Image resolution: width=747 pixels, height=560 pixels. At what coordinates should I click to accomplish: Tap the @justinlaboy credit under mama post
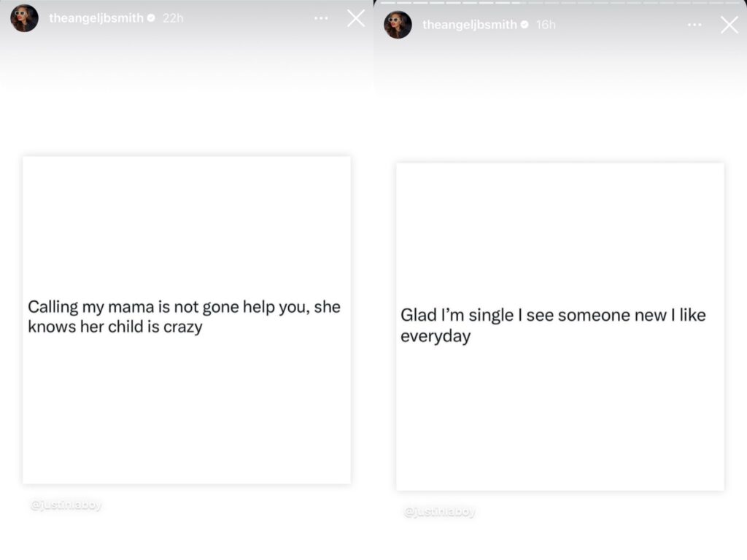66,505
